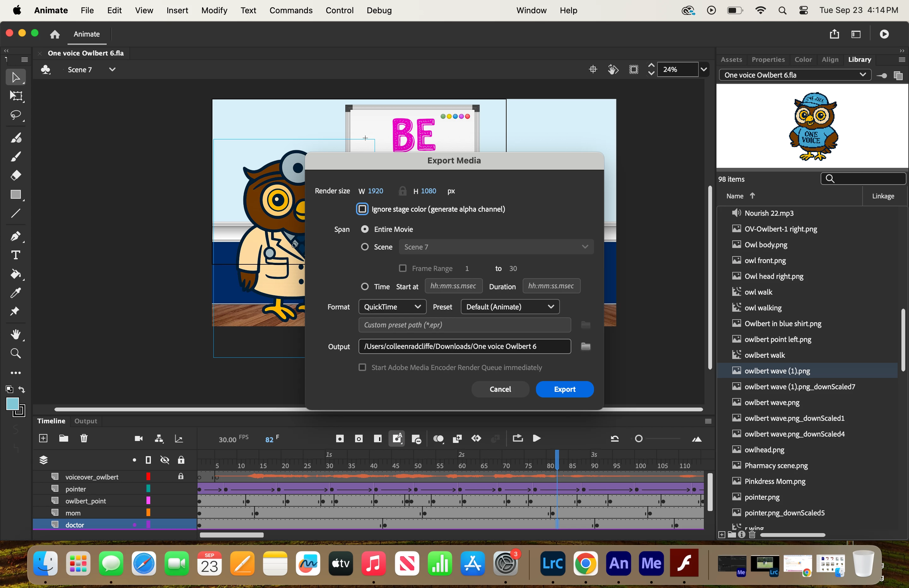
Task: Click the blue Export button
Action: (x=565, y=389)
